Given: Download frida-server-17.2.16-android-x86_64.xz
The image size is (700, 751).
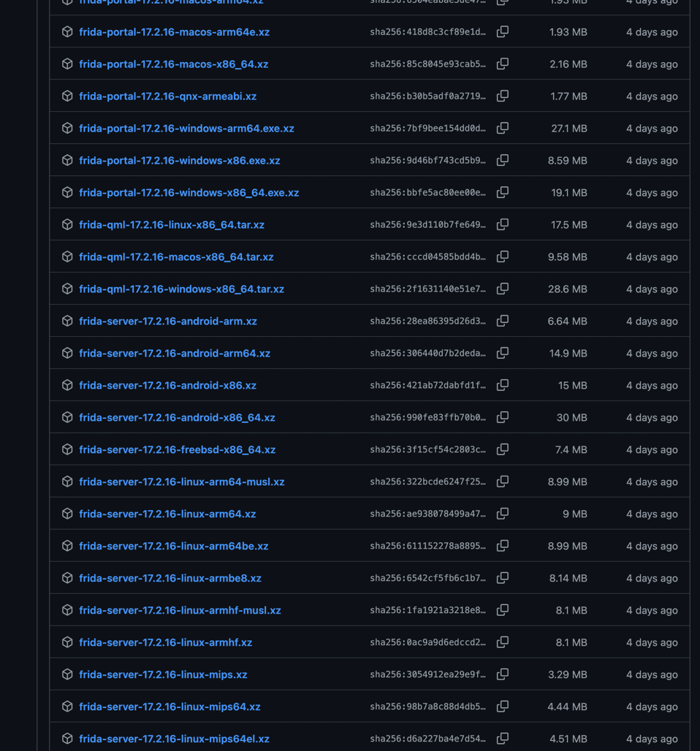Looking at the screenshot, I should (177, 418).
